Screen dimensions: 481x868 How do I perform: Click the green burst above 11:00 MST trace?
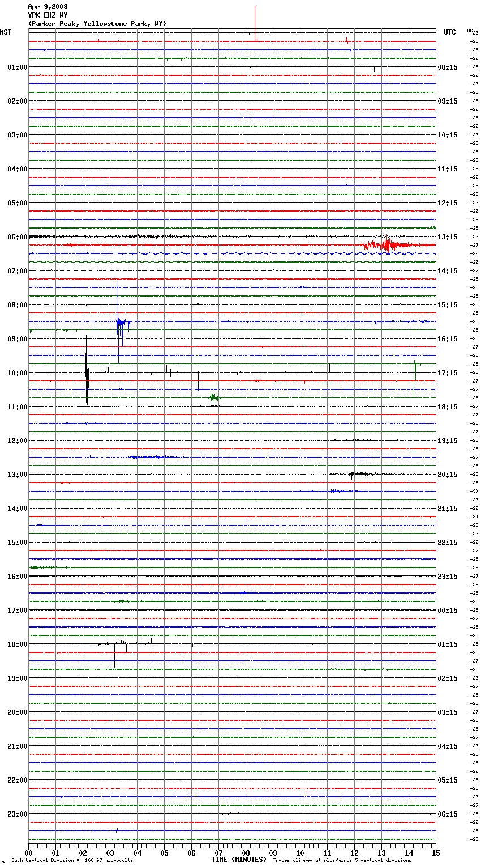214,398
